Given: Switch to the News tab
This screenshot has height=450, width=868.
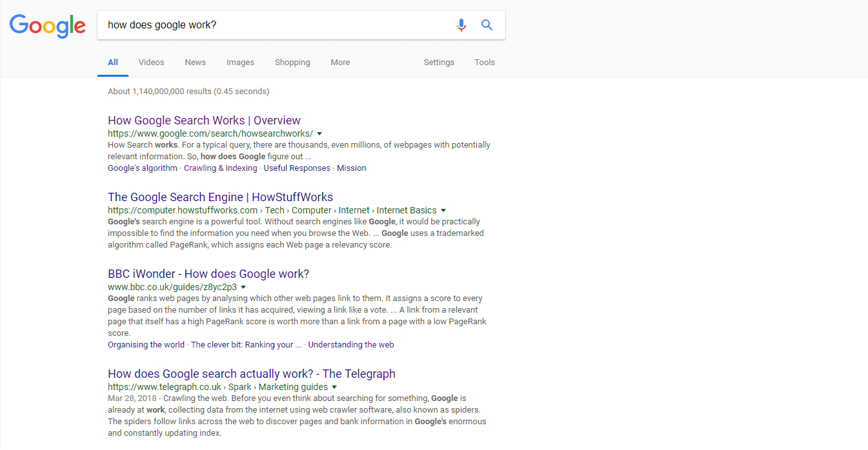Looking at the screenshot, I should pyautogui.click(x=195, y=63).
